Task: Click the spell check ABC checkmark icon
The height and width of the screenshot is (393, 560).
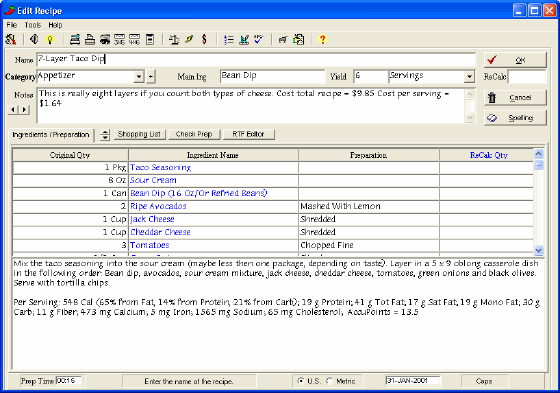Action: (x=259, y=39)
